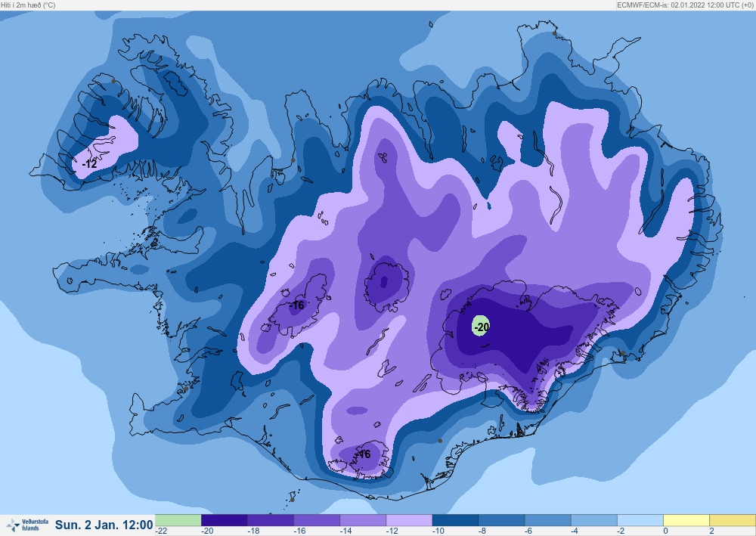Screen dimensions: 756x536
Task: Select the light green -22 legend swatch
Action: [x=178, y=520]
